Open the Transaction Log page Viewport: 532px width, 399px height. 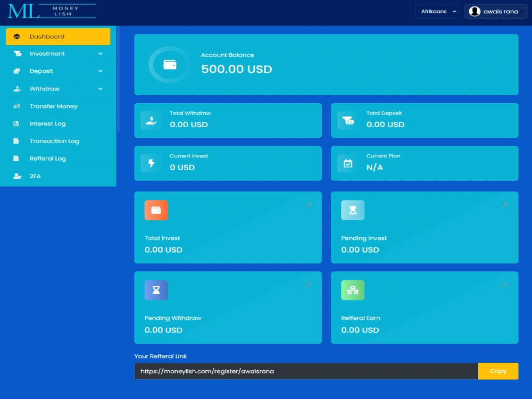click(x=58, y=141)
